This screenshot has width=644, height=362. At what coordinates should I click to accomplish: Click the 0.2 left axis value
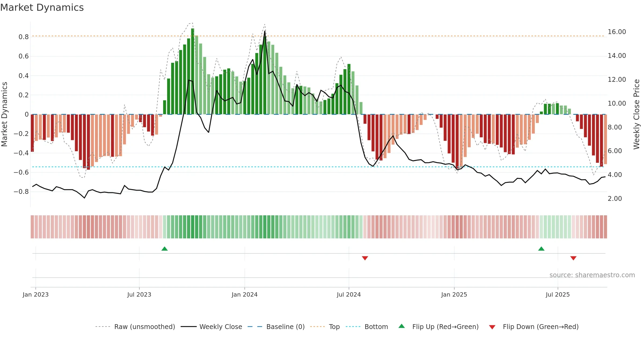point(24,95)
